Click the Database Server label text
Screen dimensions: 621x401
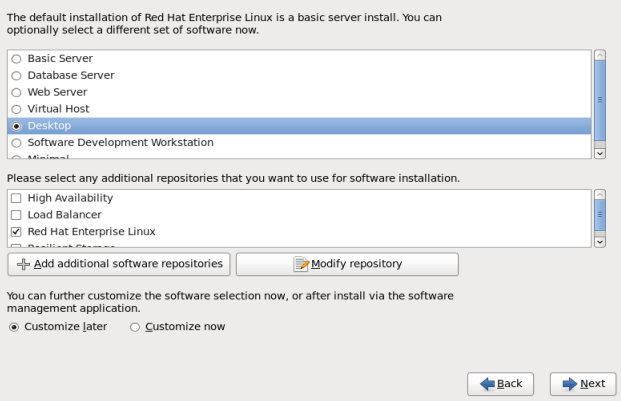tap(71, 75)
